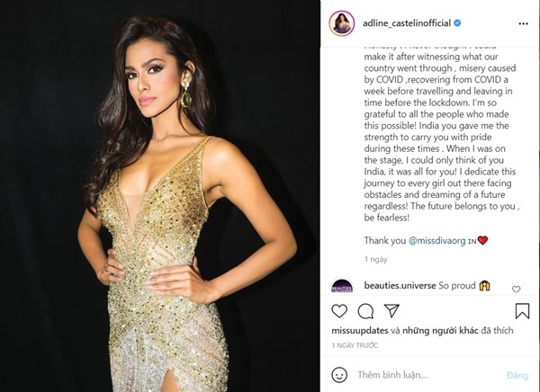This screenshot has height=392, width=540.
Task: Open emoji picker smiley icon
Action: point(339,374)
